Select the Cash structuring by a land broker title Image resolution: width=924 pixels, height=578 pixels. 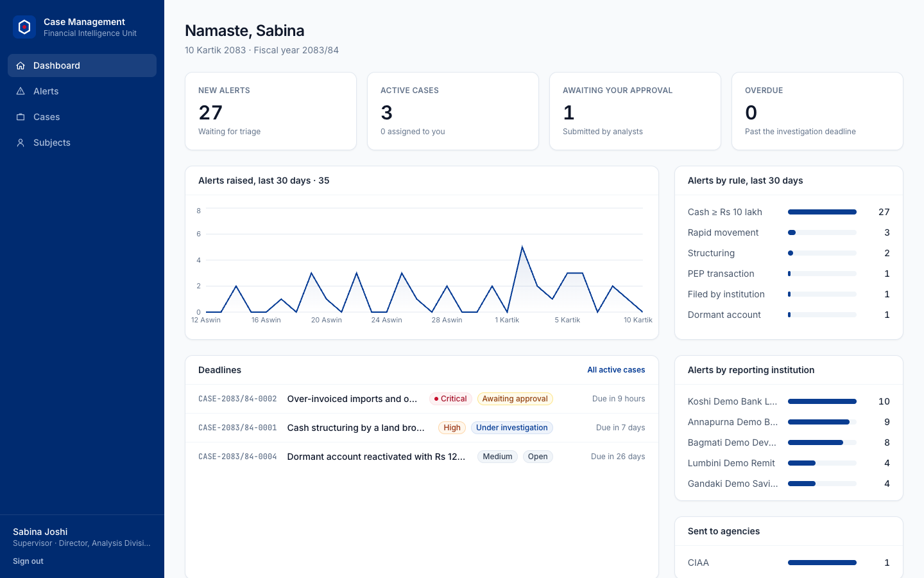tap(356, 428)
